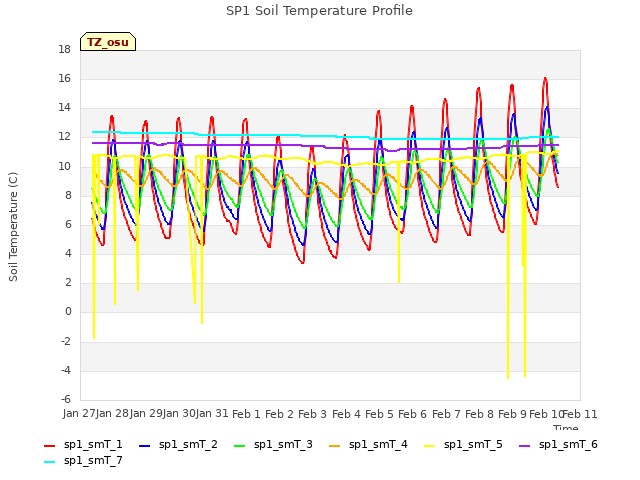Toggle the sp1_smT_1 legend entry

pyautogui.click(x=83, y=444)
